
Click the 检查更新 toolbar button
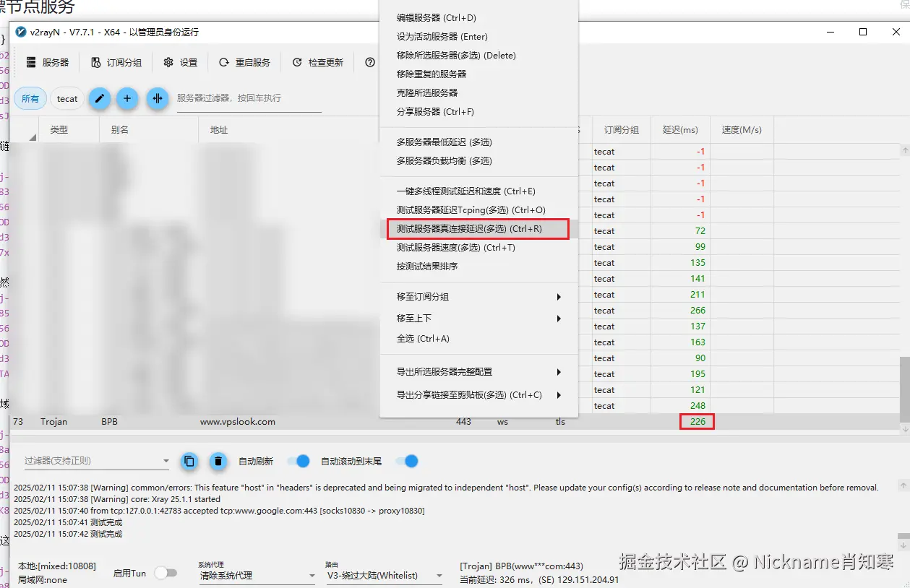[317, 63]
